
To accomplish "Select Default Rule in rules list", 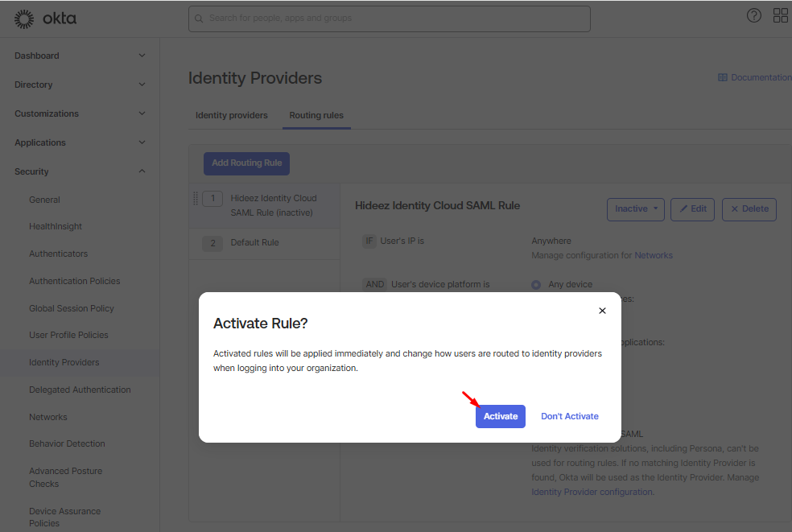I will (254, 243).
